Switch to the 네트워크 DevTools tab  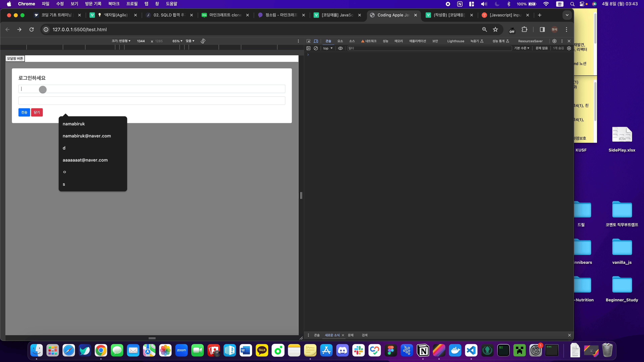pyautogui.click(x=369, y=41)
